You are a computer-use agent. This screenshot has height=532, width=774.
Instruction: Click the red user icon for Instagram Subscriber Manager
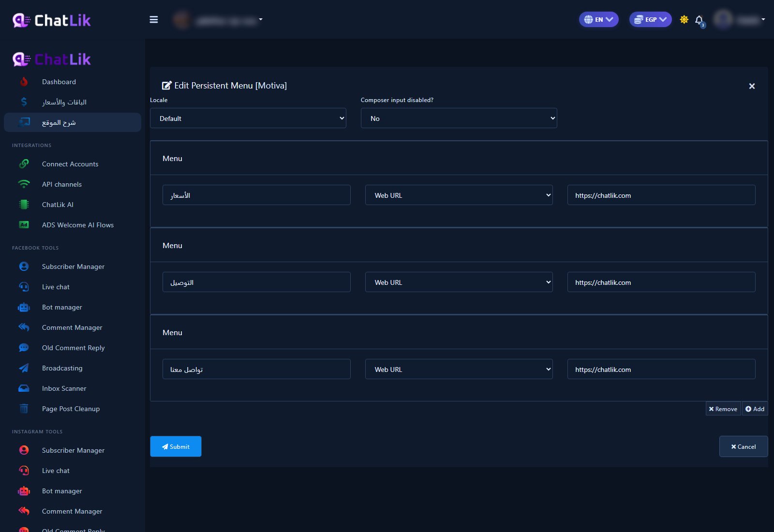point(24,450)
